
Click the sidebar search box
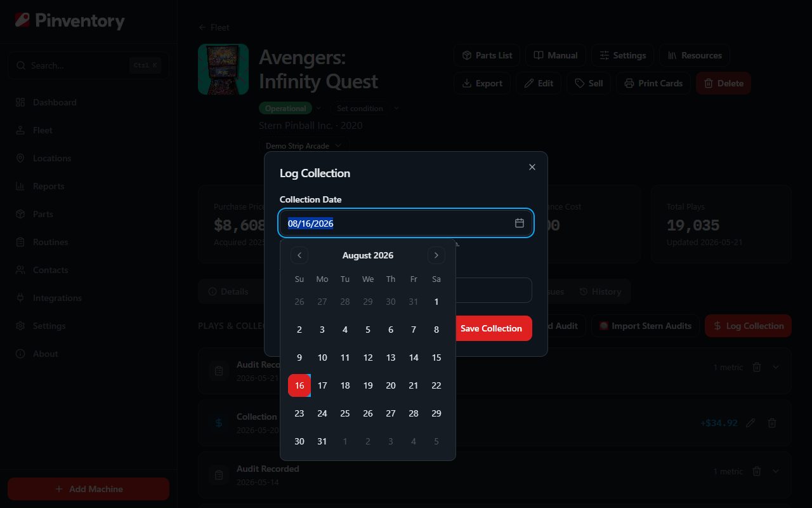pos(88,65)
